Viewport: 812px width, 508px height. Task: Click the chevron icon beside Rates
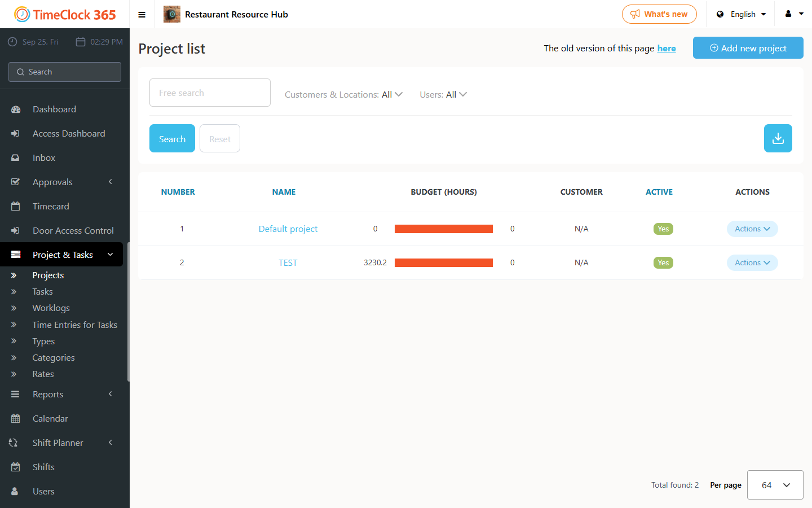tap(14, 374)
